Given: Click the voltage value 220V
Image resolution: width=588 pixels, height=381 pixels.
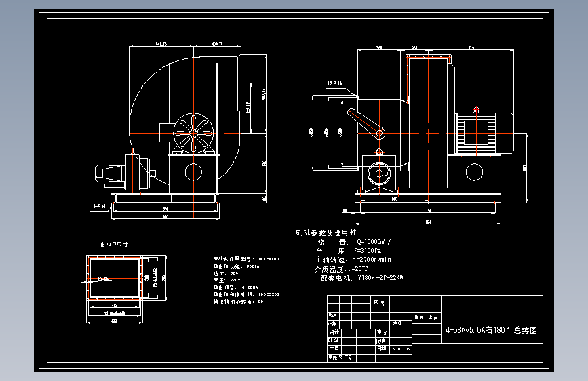Looking at the screenshot, I should 235,280.
